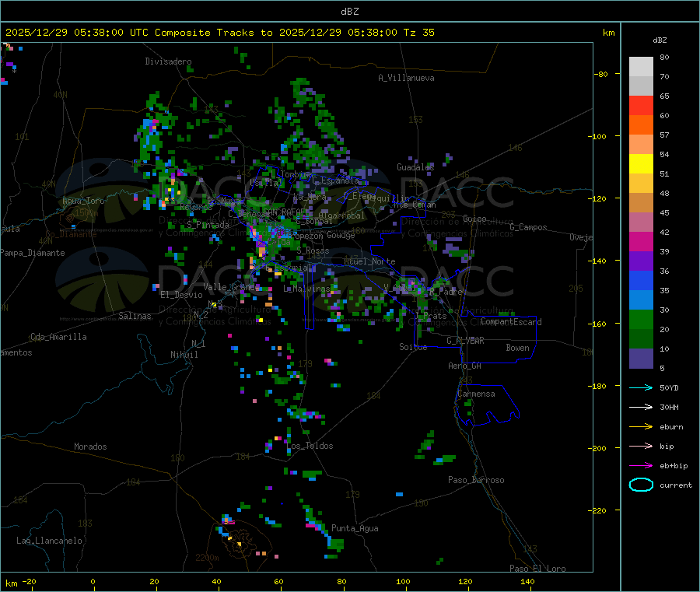Click the 'Algarrobal' map label

tap(341, 215)
